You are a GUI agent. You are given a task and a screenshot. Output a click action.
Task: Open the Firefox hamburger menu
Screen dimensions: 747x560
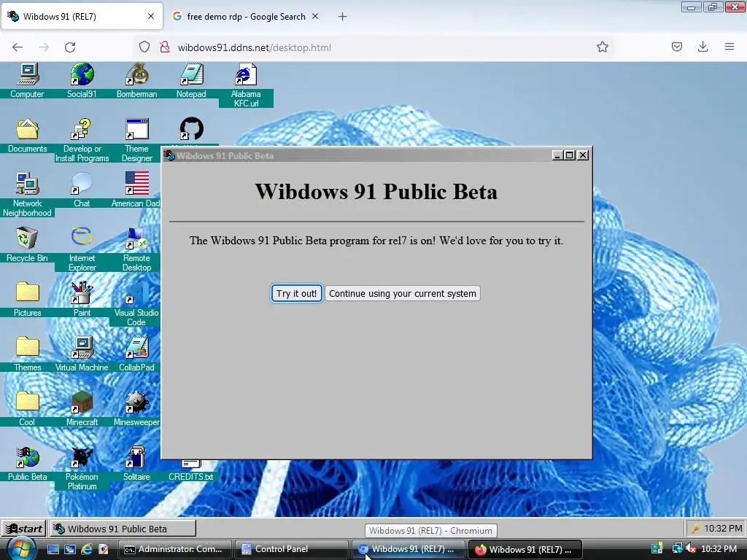click(729, 47)
